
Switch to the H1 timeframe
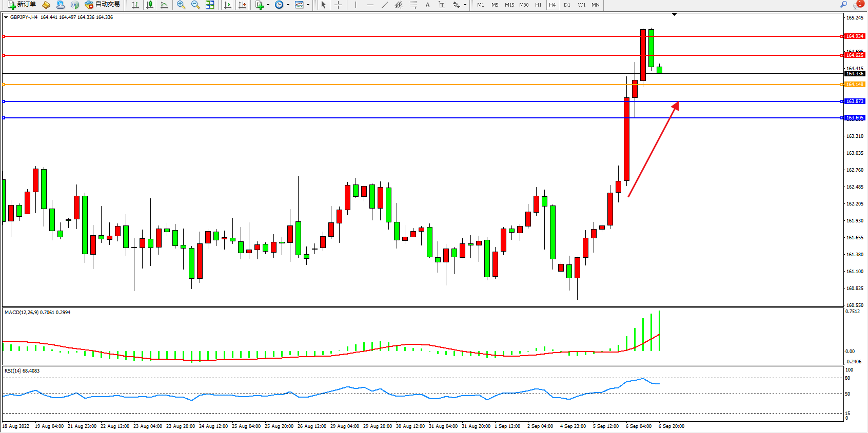538,5
